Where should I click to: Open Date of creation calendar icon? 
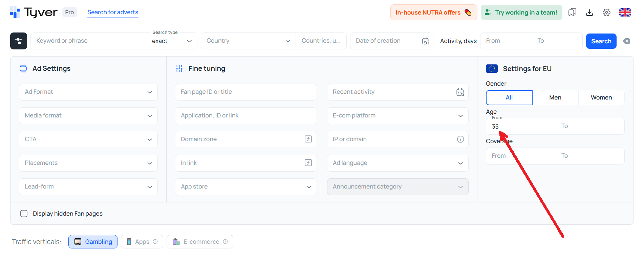click(425, 41)
